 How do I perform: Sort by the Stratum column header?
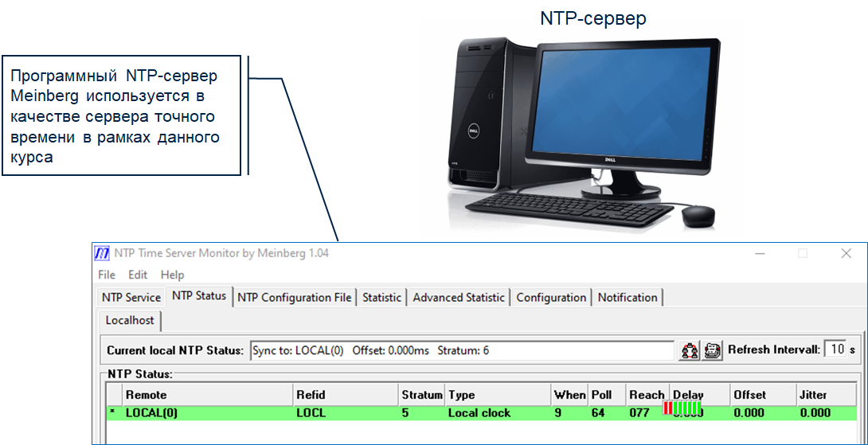(x=421, y=395)
